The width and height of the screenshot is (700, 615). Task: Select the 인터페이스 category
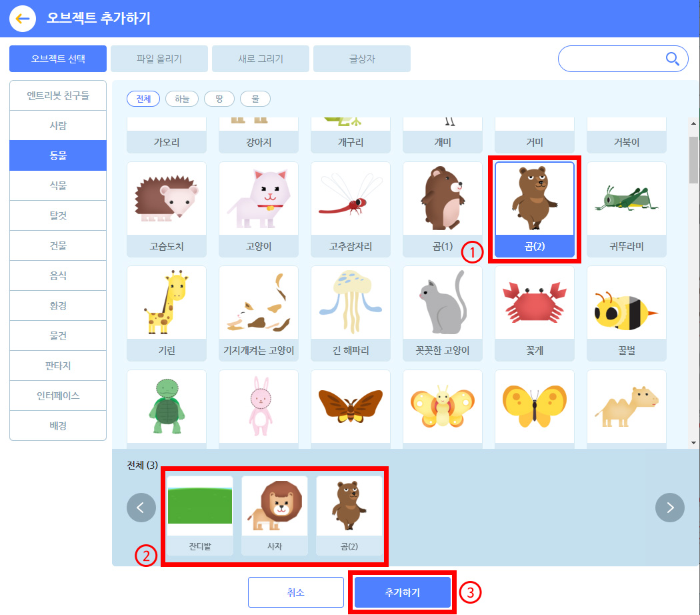tap(58, 396)
